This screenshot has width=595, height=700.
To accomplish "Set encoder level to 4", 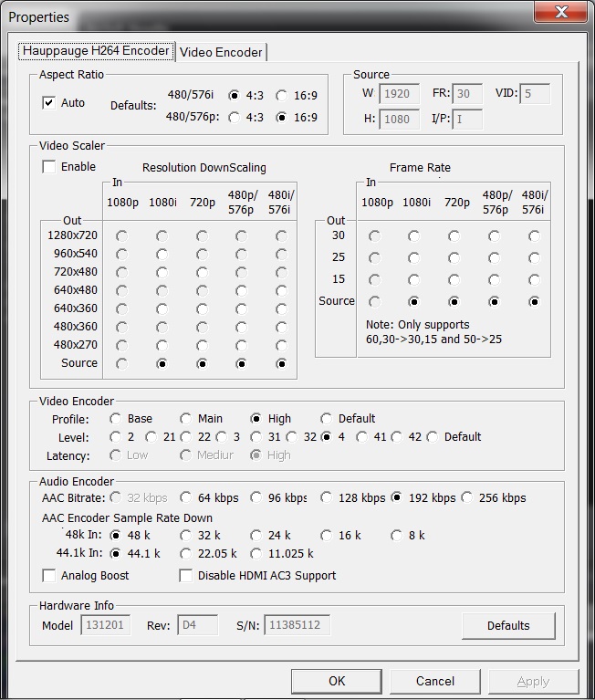I will point(327,437).
